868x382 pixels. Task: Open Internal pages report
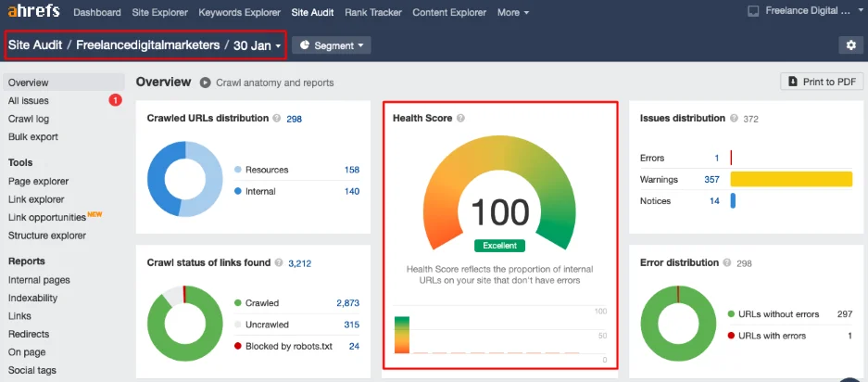tap(39, 280)
